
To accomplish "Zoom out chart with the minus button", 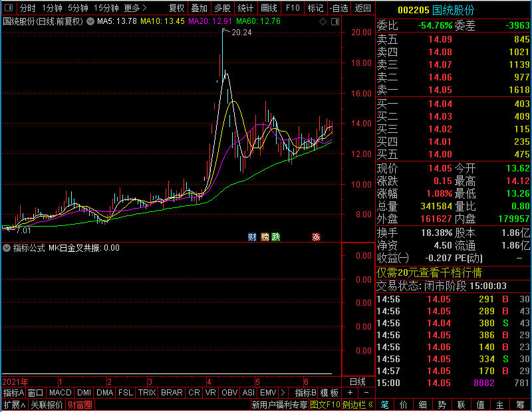I will [366, 393].
